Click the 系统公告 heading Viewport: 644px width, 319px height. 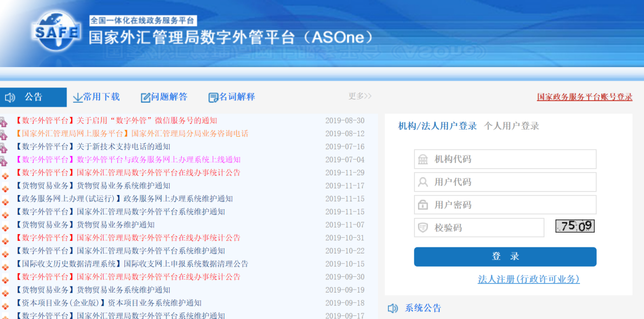click(423, 308)
